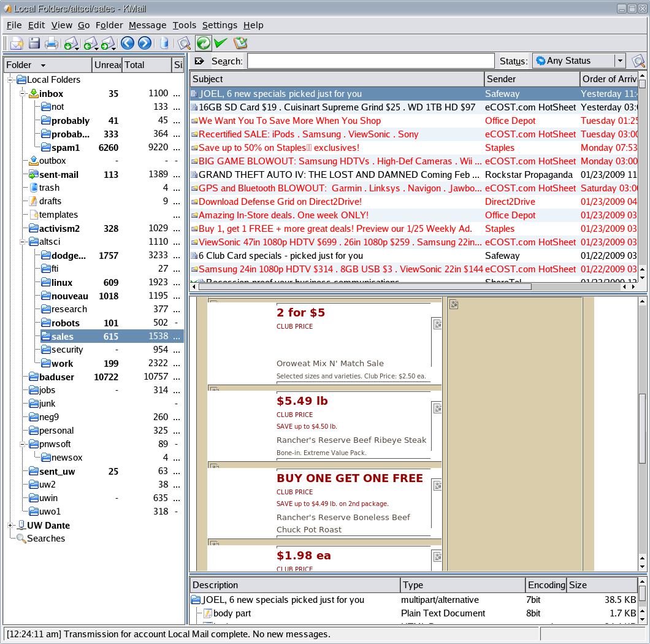650x644 pixels.
Task: Click the outbox folder icon
Action: pyautogui.click(x=34, y=161)
